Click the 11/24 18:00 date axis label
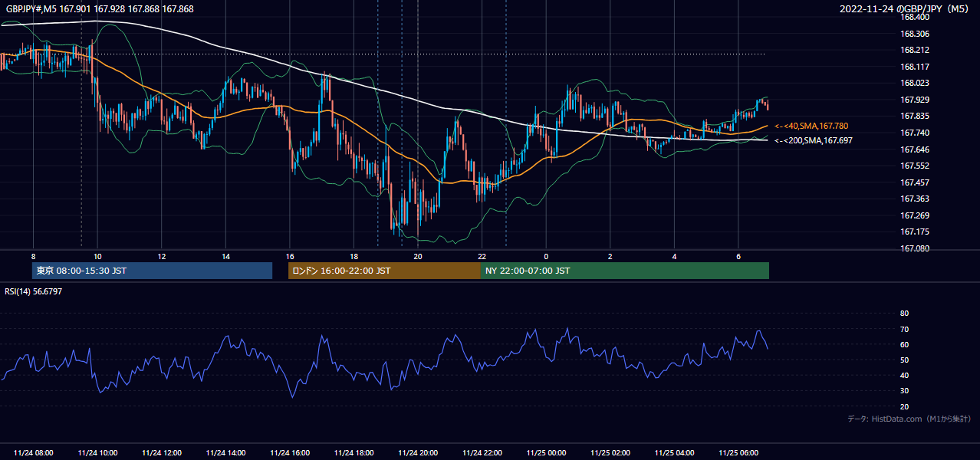This screenshot has width=980, height=460. pyautogui.click(x=354, y=453)
